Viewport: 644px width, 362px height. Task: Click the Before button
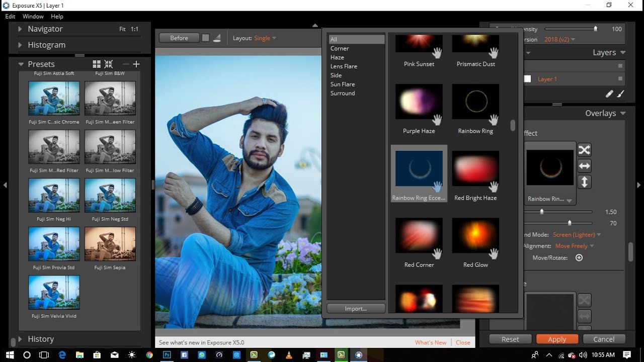179,38
